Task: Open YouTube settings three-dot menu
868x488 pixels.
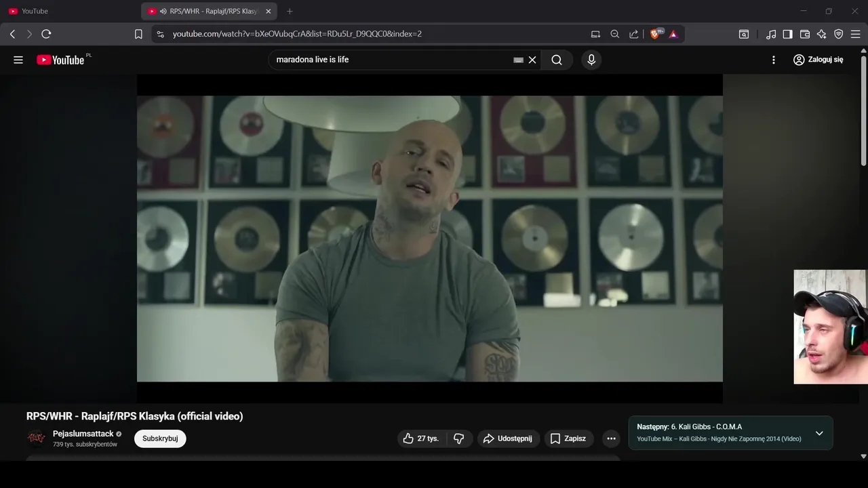Action: 774,60
